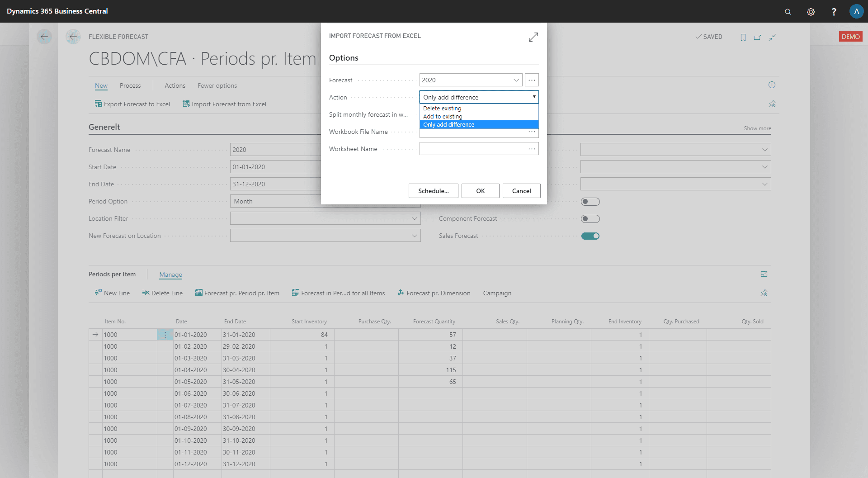
Task: Expand the import dialog to full size
Action: coord(533,37)
